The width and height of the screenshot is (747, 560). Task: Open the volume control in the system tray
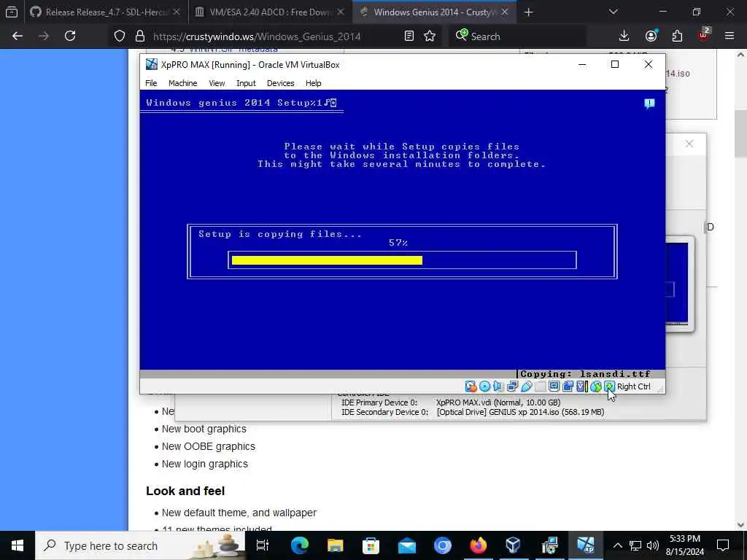click(x=653, y=545)
